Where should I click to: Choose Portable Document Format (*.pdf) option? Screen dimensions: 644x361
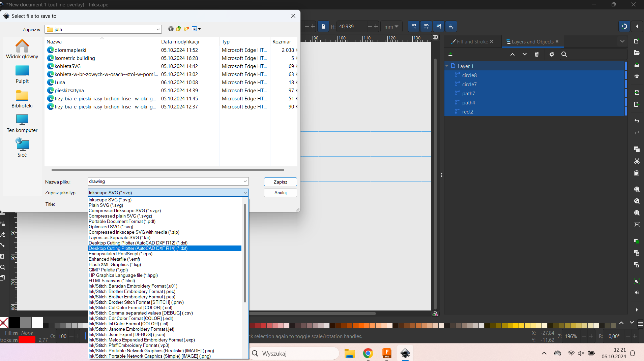point(122,221)
